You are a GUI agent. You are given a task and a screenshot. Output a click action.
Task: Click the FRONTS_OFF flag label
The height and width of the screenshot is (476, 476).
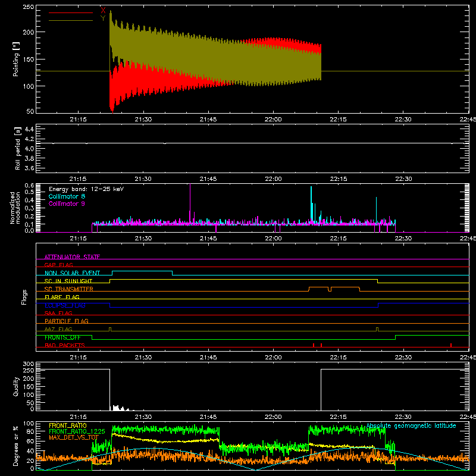[x=62, y=337]
